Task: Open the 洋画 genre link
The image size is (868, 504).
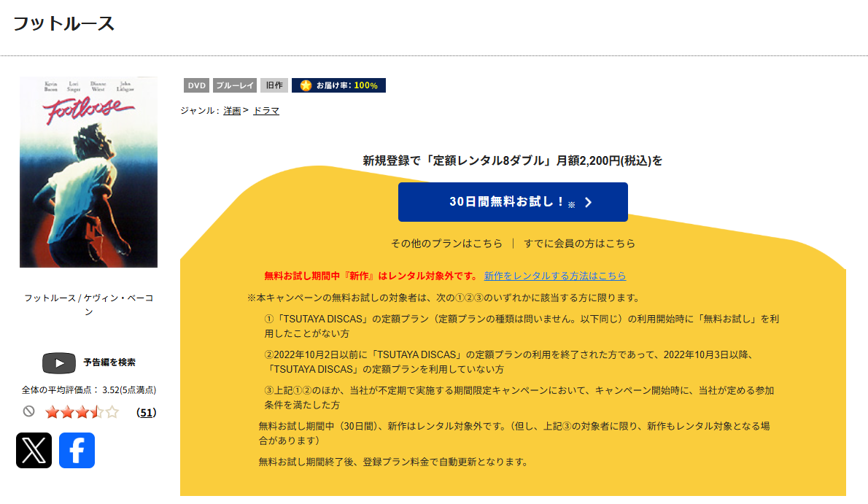Action: tap(232, 111)
